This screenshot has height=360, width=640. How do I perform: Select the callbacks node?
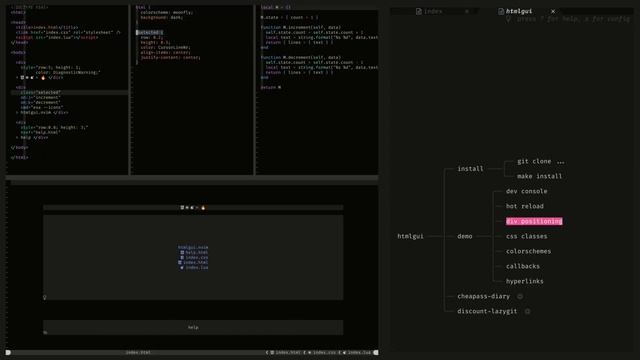point(522,266)
